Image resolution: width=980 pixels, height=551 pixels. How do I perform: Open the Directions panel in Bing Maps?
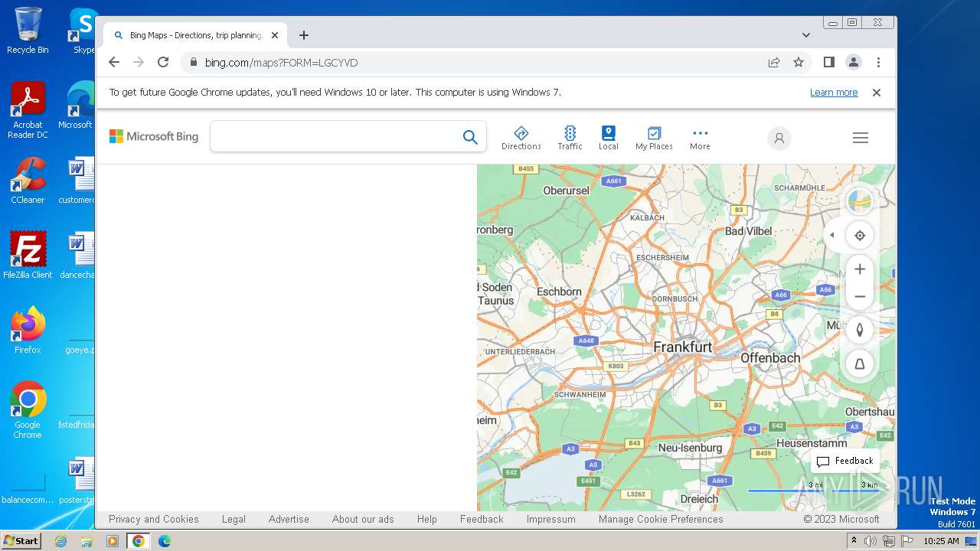click(x=521, y=138)
